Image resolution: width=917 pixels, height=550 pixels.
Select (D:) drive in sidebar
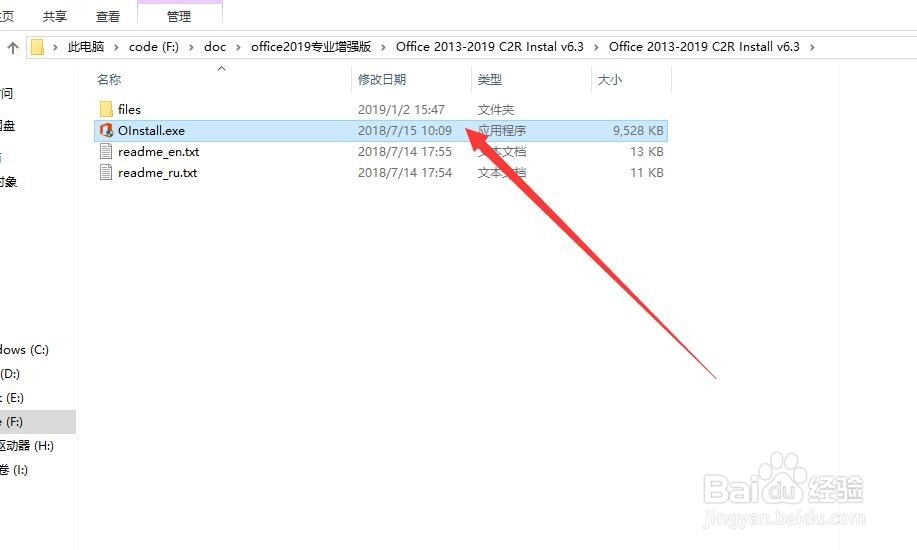[10, 373]
